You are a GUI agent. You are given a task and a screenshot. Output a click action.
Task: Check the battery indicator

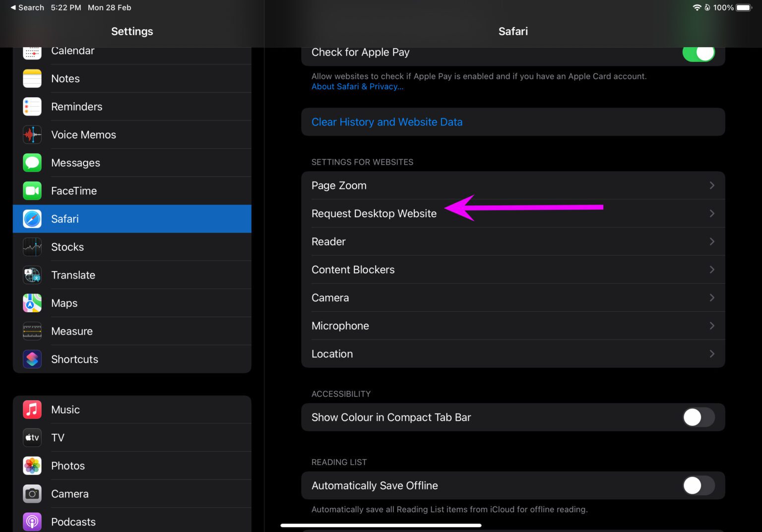(743, 7)
